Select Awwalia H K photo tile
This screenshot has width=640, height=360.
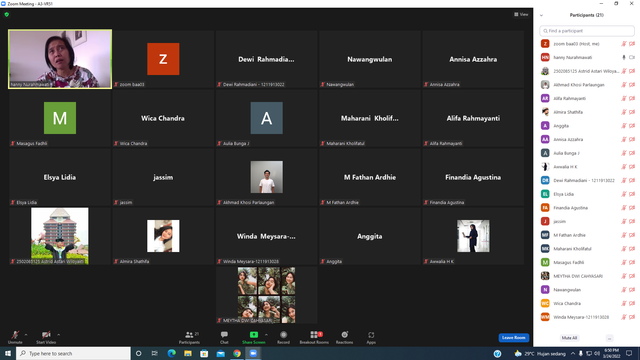point(473,236)
